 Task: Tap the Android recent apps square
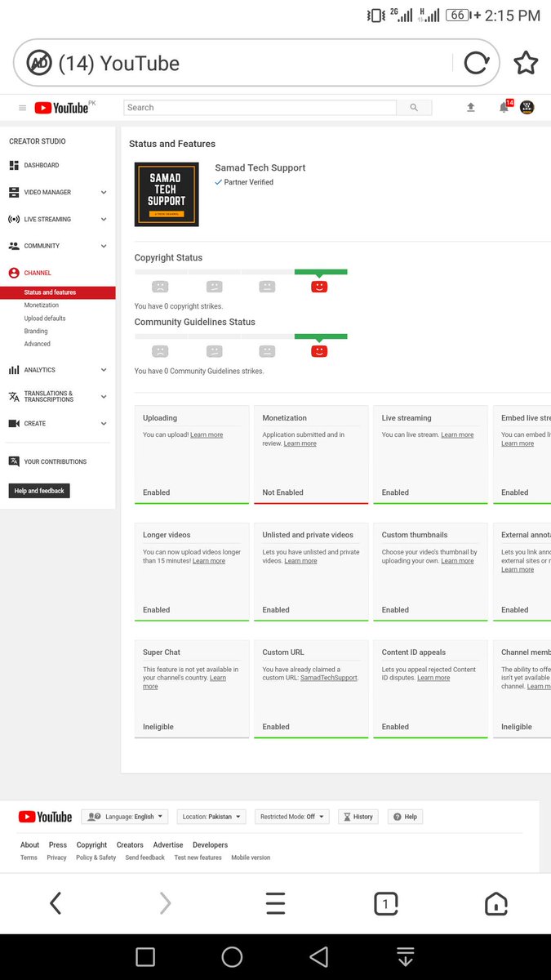coord(145,957)
